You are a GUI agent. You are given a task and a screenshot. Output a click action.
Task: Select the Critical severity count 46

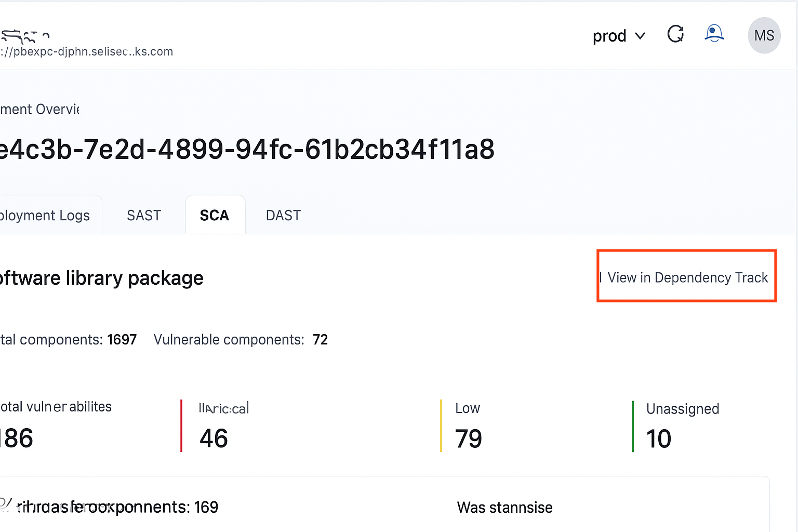click(214, 438)
